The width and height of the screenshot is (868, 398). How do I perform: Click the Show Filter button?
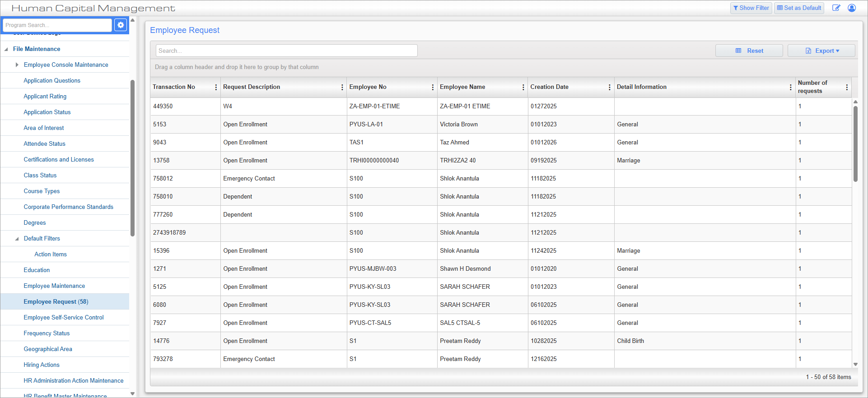[751, 8]
